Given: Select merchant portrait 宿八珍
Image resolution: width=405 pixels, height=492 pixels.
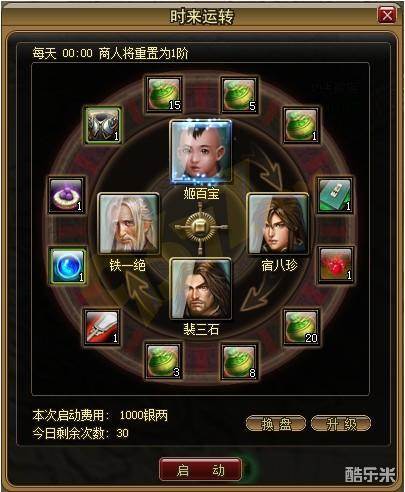Looking at the screenshot, I should (x=278, y=224).
